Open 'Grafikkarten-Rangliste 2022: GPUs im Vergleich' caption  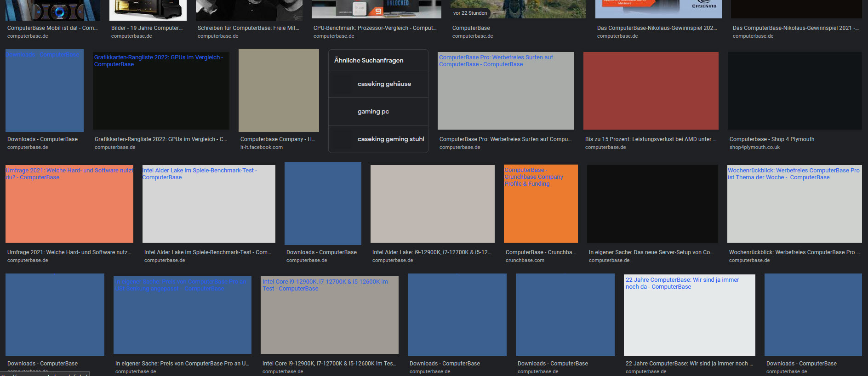pyautogui.click(x=161, y=139)
